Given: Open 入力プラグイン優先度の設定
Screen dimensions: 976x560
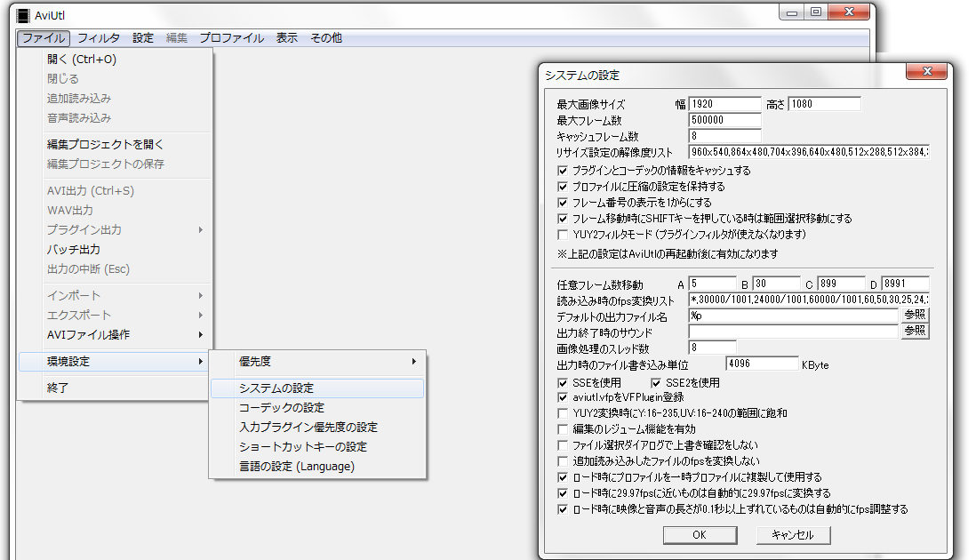Looking at the screenshot, I should [x=317, y=428].
